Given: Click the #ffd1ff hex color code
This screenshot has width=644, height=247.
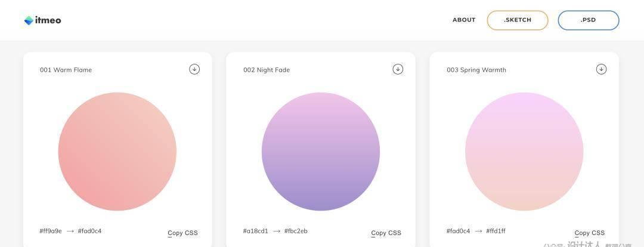Looking at the screenshot, I should (x=496, y=231).
